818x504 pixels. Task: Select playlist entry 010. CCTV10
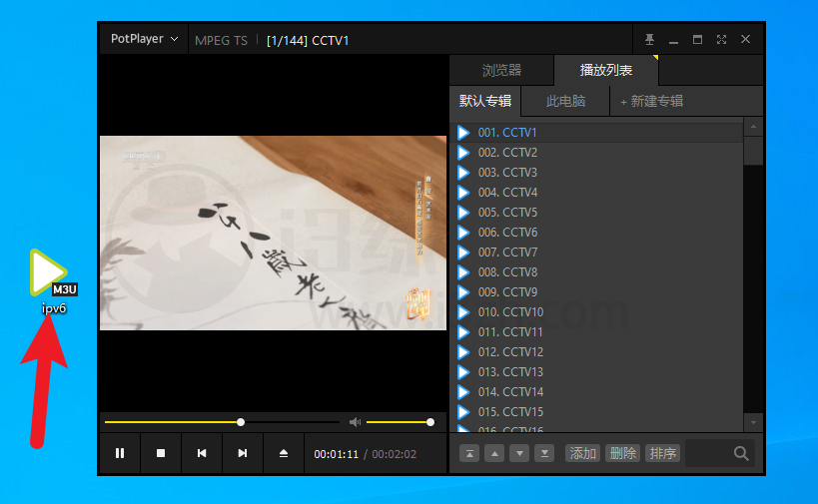(597, 311)
